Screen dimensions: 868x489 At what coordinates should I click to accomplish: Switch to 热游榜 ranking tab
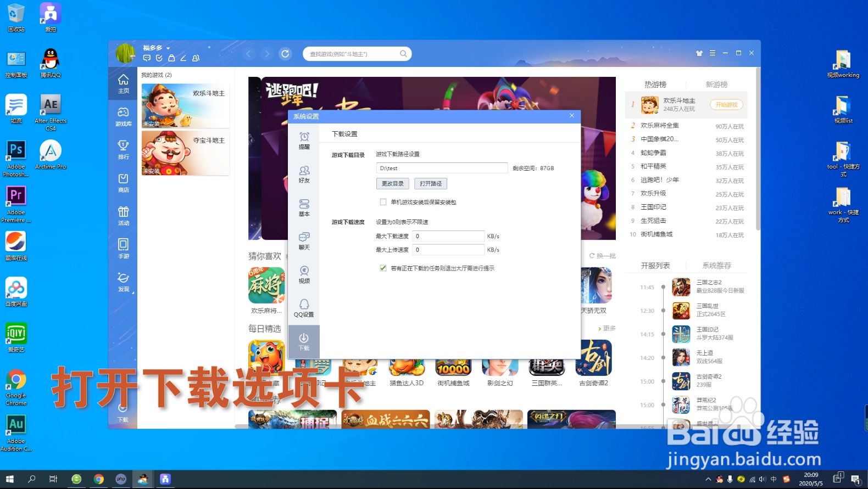655,85
